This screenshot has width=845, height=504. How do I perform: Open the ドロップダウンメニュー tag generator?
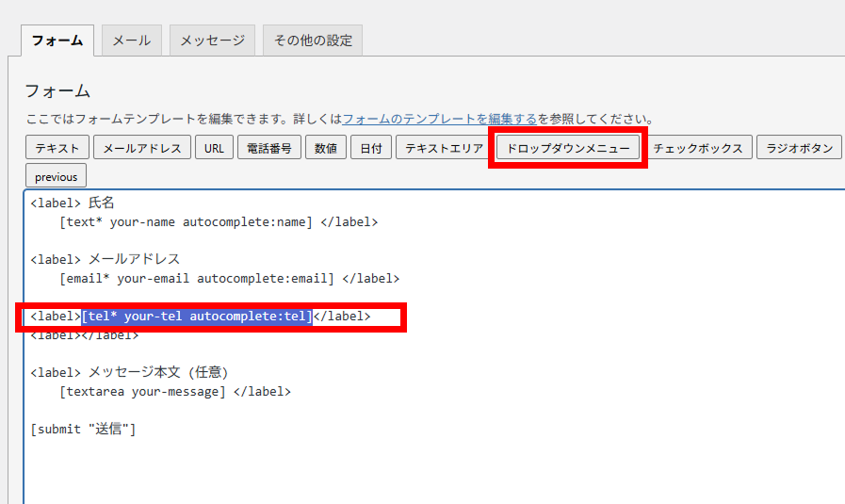[568, 148]
